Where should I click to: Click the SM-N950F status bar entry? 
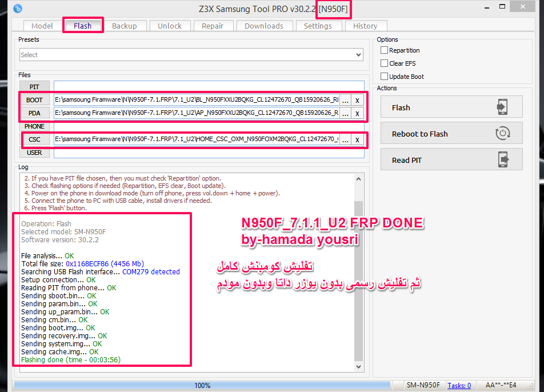423,385
